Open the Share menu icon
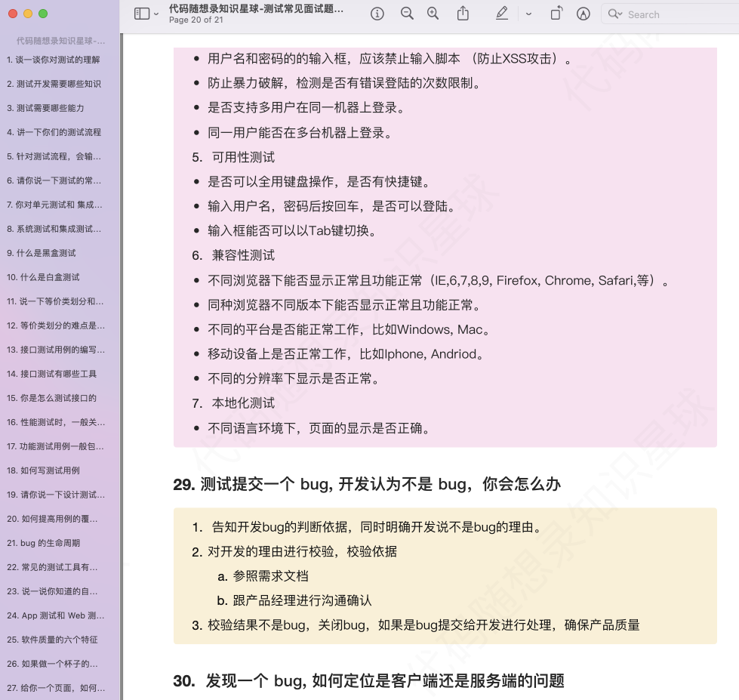The image size is (739, 700). (463, 13)
